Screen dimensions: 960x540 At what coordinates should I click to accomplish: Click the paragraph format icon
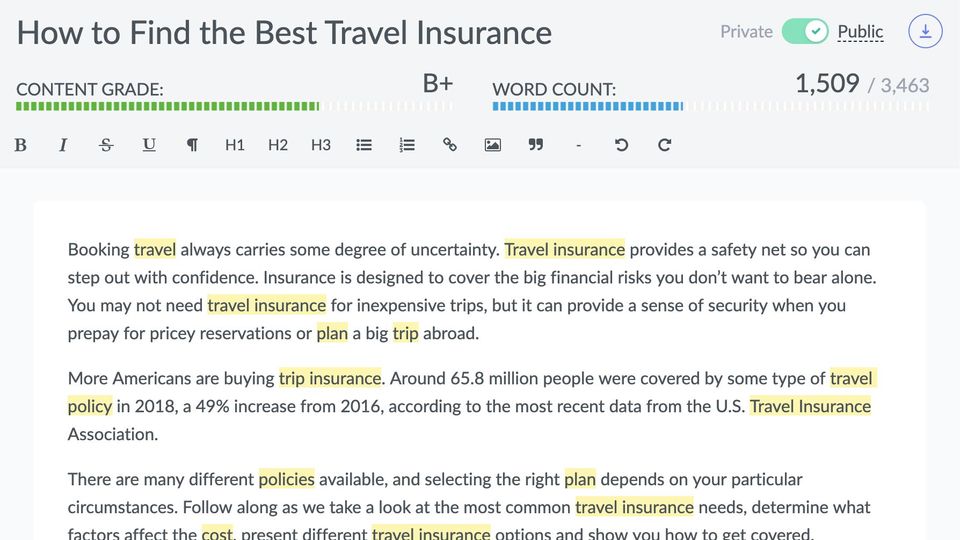(x=192, y=145)
